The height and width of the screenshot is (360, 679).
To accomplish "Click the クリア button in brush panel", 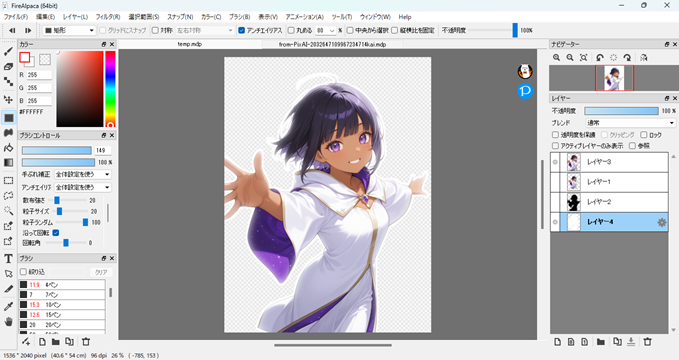I will [x=101, y=272].
